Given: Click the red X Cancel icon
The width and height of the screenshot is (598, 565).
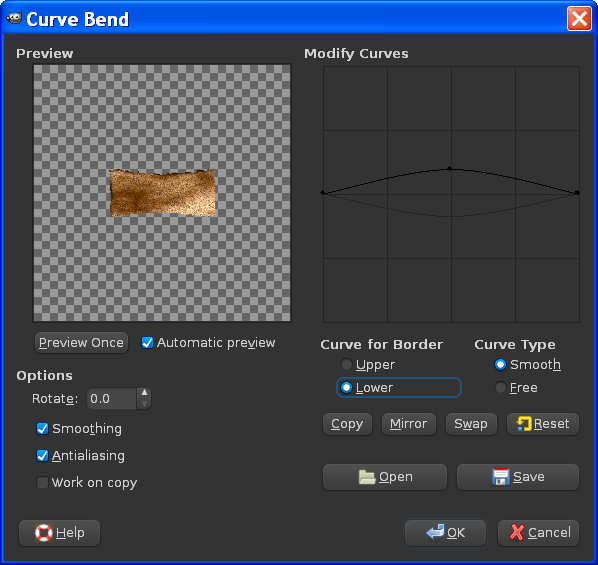Looking at the screenshot, I should (x=517, y=532).
